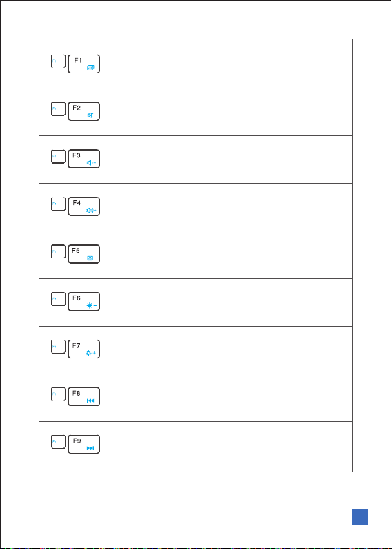Click the F1 key with keyboard icon

84,64
